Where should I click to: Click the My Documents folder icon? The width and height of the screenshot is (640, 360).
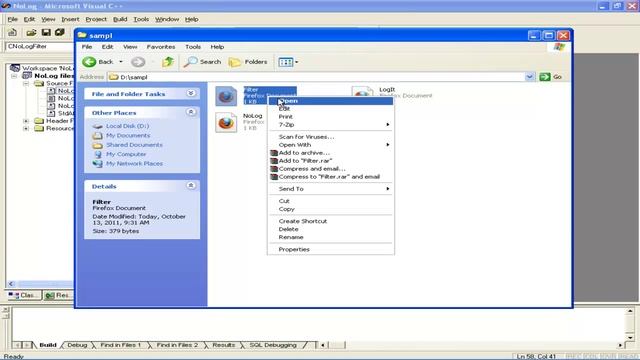tap(98, 136)
